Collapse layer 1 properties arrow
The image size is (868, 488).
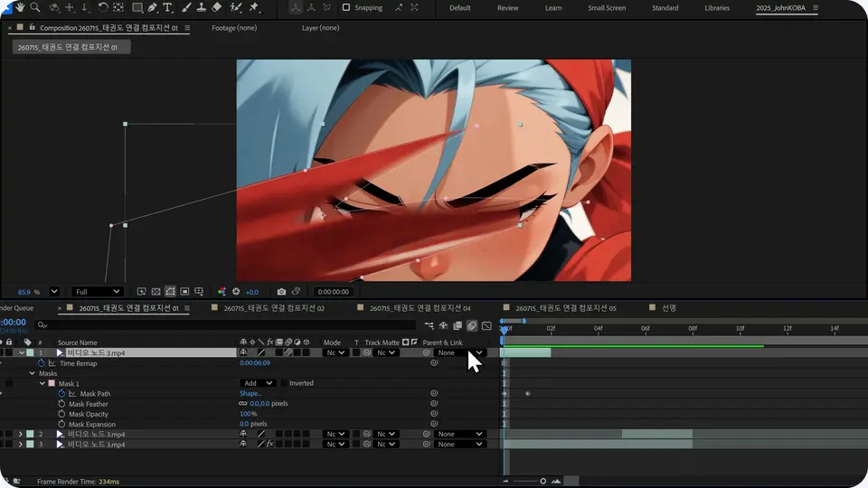[21, 352]
